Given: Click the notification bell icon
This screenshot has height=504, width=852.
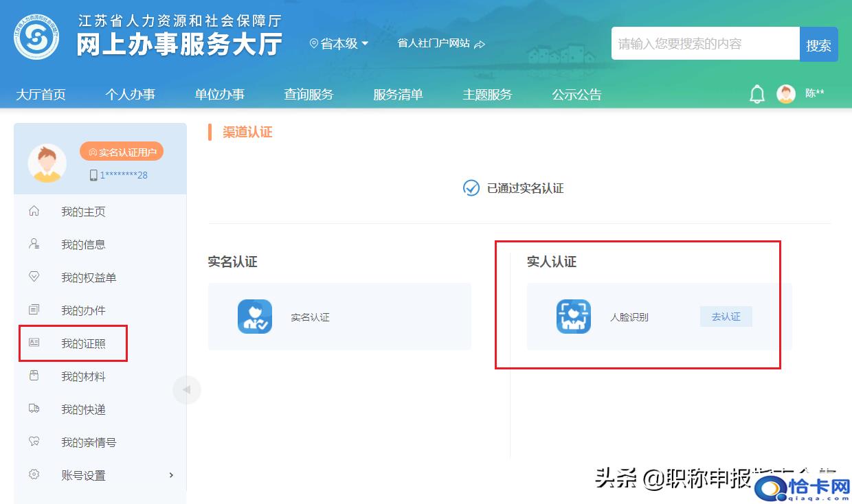Looking at the screenshot, I should 756,94.
